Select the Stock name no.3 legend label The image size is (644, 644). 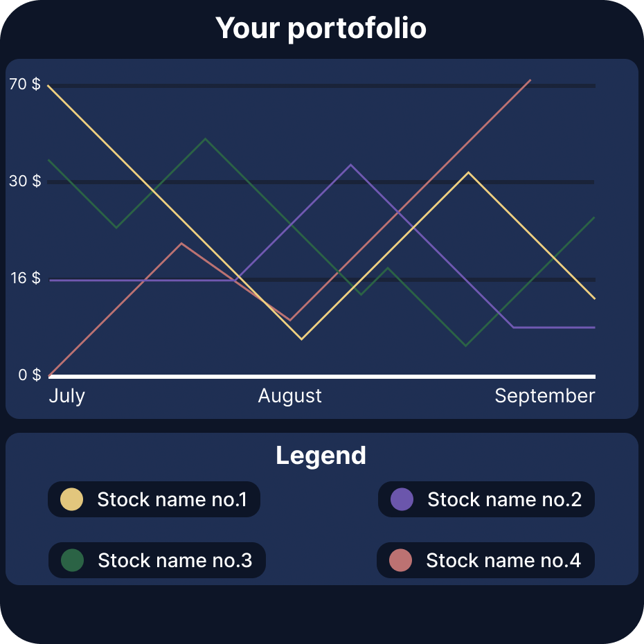[x=175, y=560]
